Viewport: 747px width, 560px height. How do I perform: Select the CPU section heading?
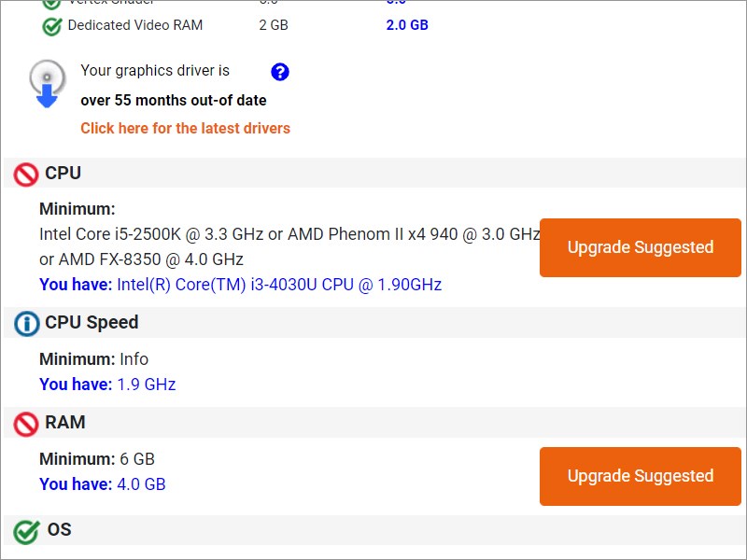(63, 173)
